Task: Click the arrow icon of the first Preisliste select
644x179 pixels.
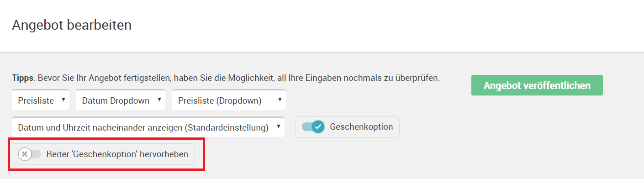Action: [63, 100]
